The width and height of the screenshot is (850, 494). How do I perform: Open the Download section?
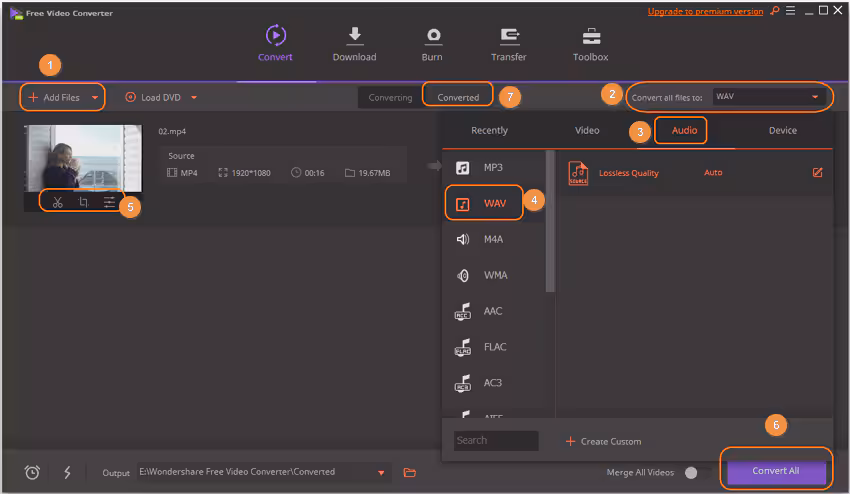point(355,43)
